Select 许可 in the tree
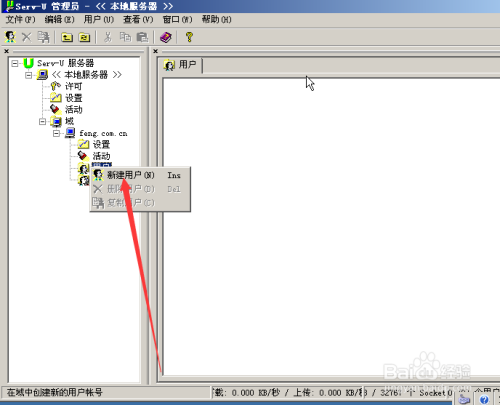 73,86
